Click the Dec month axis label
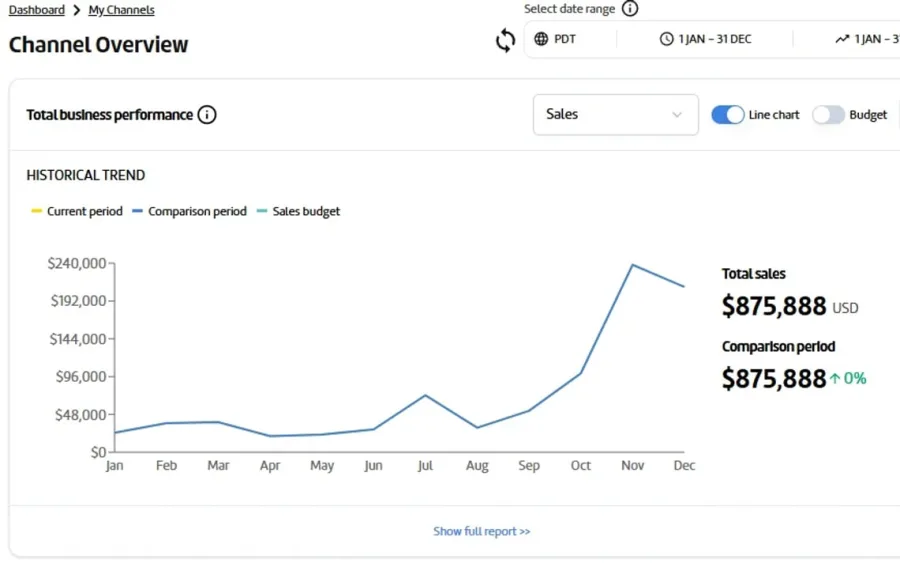Image resolution: width=900 pixels, height=563 pixels. pyautogui.click(x=684, y=465)
